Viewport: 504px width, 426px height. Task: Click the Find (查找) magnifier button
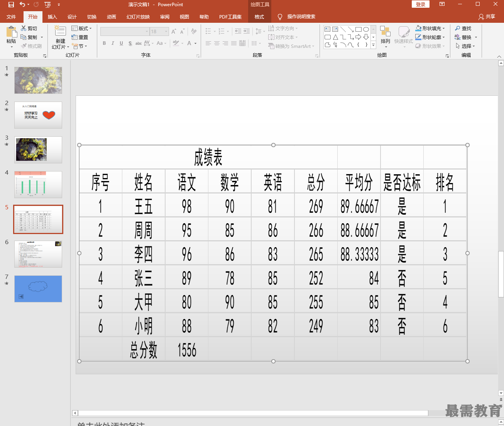[463, 28]
